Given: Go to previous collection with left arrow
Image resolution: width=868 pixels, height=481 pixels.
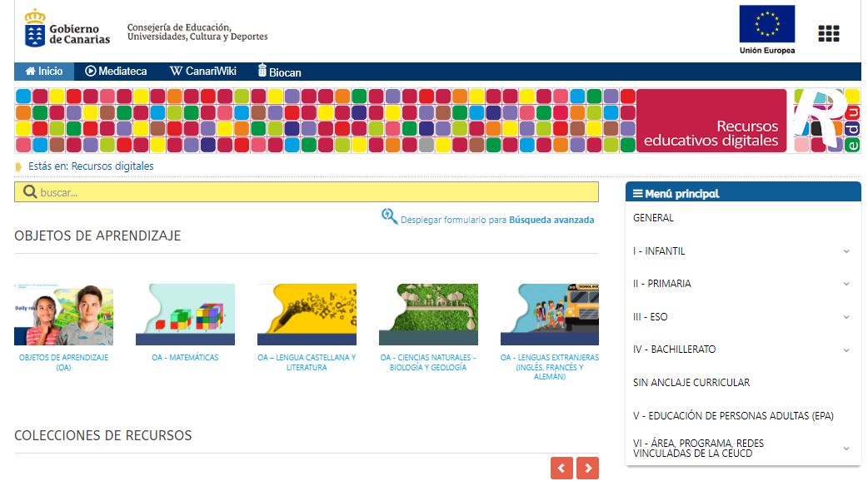Looking at the screenshot, I should pos(561,469).
